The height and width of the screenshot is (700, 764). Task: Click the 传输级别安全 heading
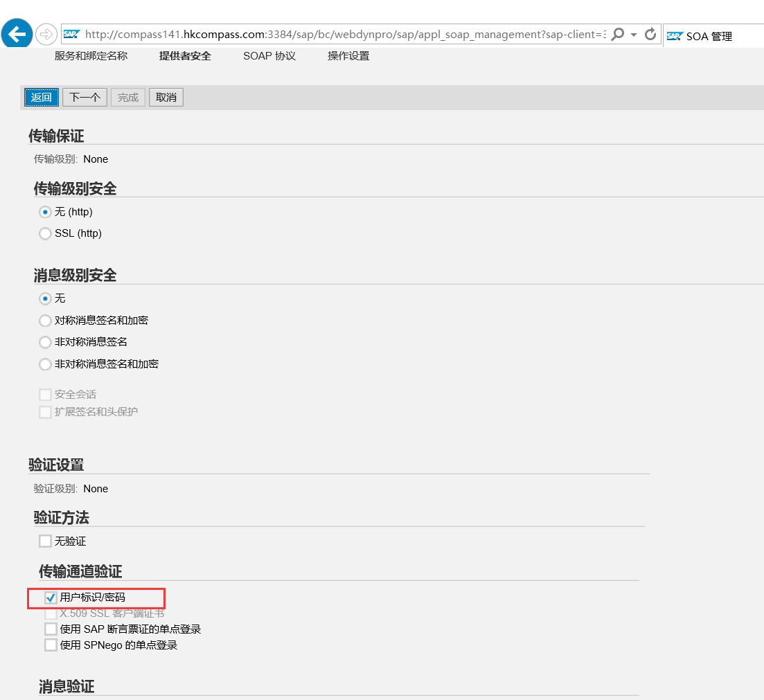point(75,188)
